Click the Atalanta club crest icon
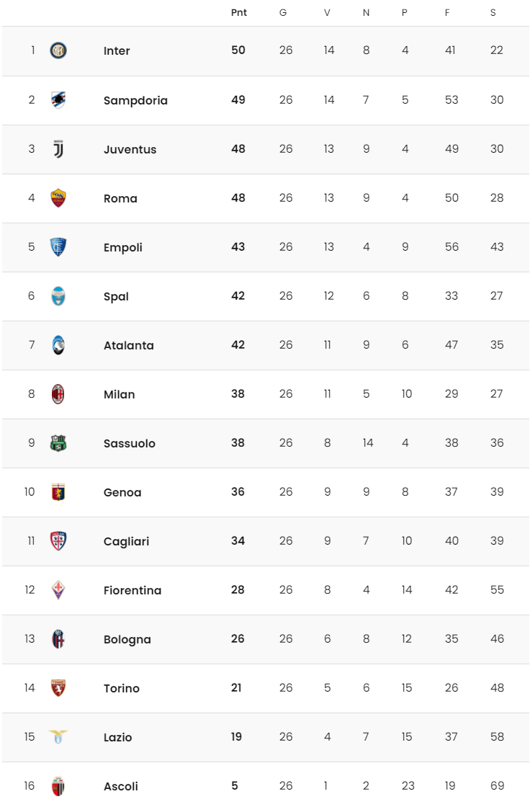530x812 pixels. (x=58, y=345)
